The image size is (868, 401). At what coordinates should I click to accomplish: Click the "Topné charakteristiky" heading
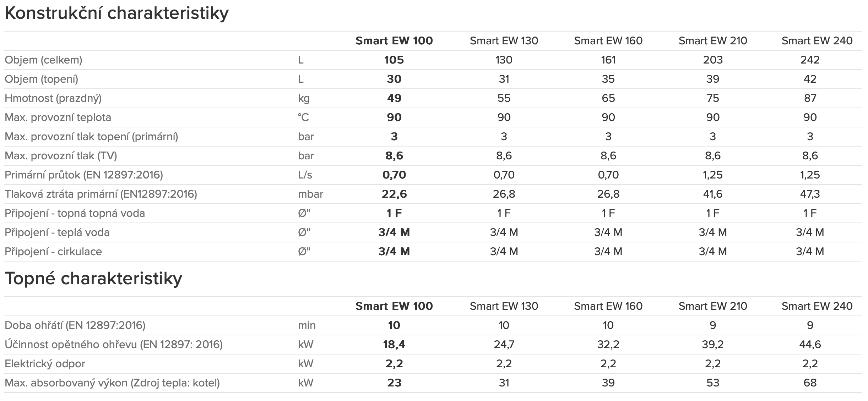pyautogui.click(x=93, y=279)
